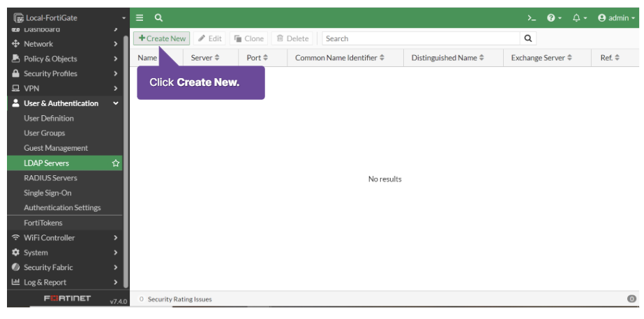
Task: Expand the WiFi Controller menu
Action: click(65, 237)
